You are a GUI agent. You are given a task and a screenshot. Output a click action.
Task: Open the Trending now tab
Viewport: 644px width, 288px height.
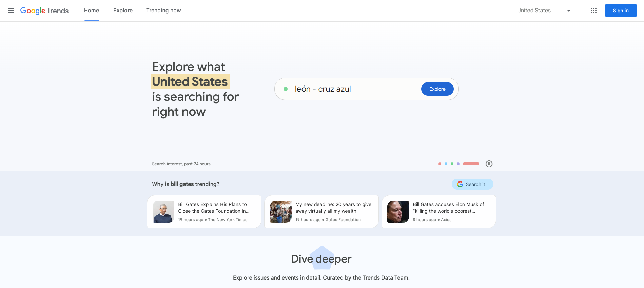click(163, 11)
